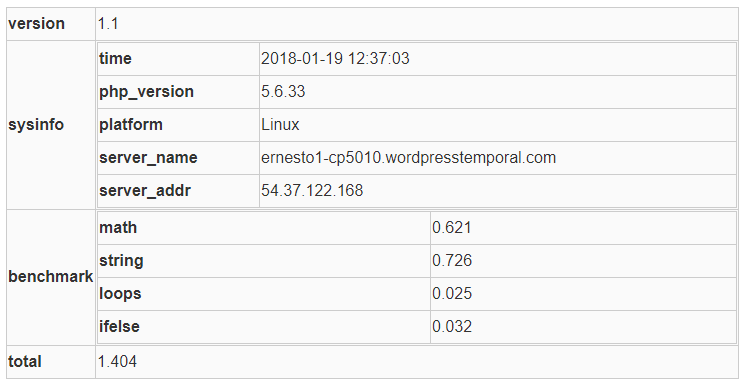Select the Linux platform value

pos(280,125)
